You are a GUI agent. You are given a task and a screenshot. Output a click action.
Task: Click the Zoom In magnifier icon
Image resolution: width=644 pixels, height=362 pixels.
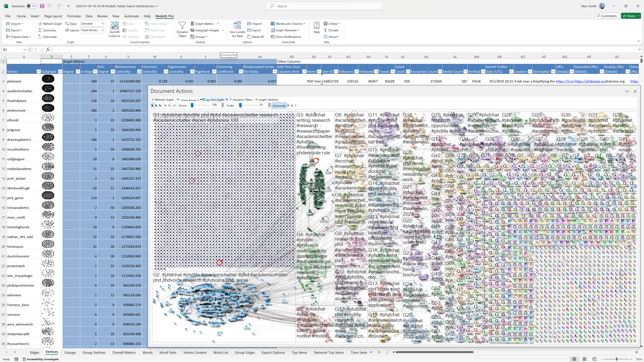165,105
